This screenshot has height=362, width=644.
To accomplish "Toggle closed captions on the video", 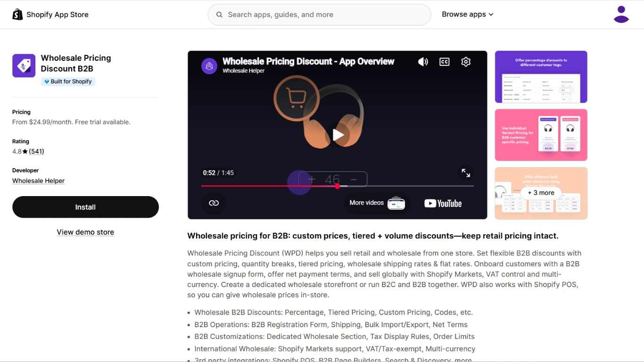I will [445, 62].
